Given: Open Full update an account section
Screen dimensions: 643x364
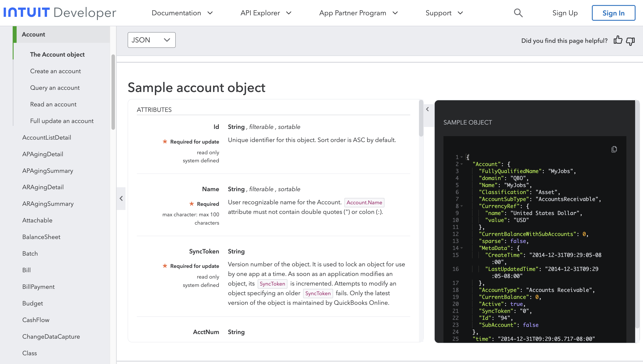Looking at the screenshot, I should coord(62,121).
